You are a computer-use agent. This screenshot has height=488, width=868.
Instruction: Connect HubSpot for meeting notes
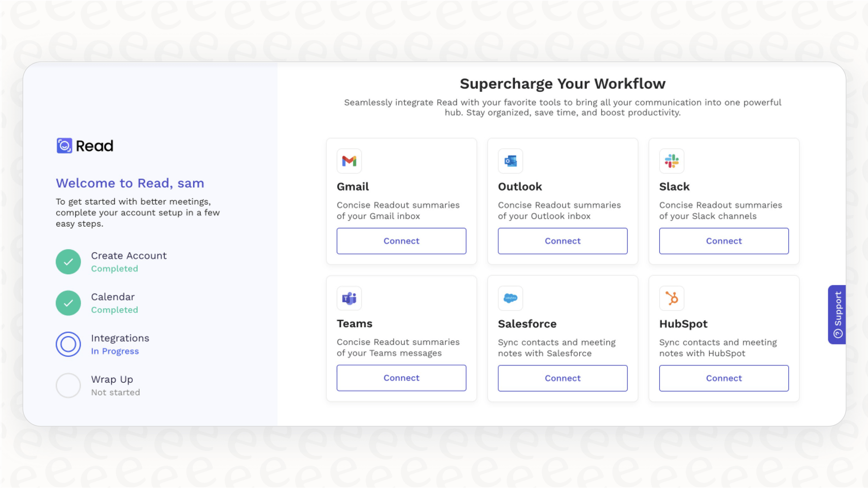(723, 378)
